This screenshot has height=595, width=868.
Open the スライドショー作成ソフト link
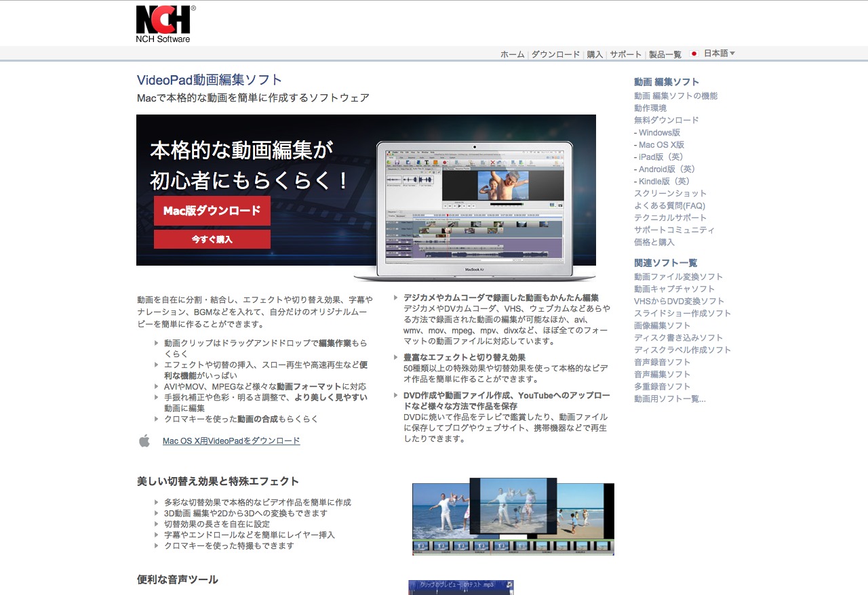pyautogui.click(x=682, y=314)
